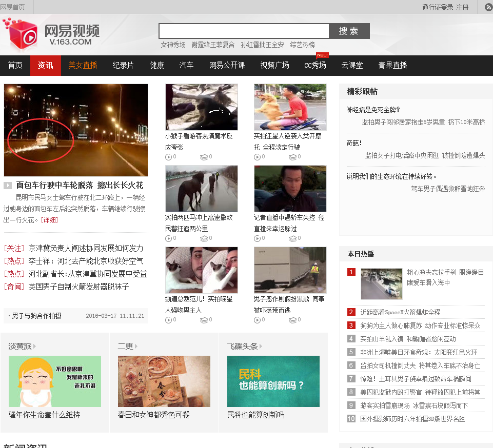This screenshot has height=448, width=493.
Task: Select the 资讯 navigation tab
Action: click(46, 65)
